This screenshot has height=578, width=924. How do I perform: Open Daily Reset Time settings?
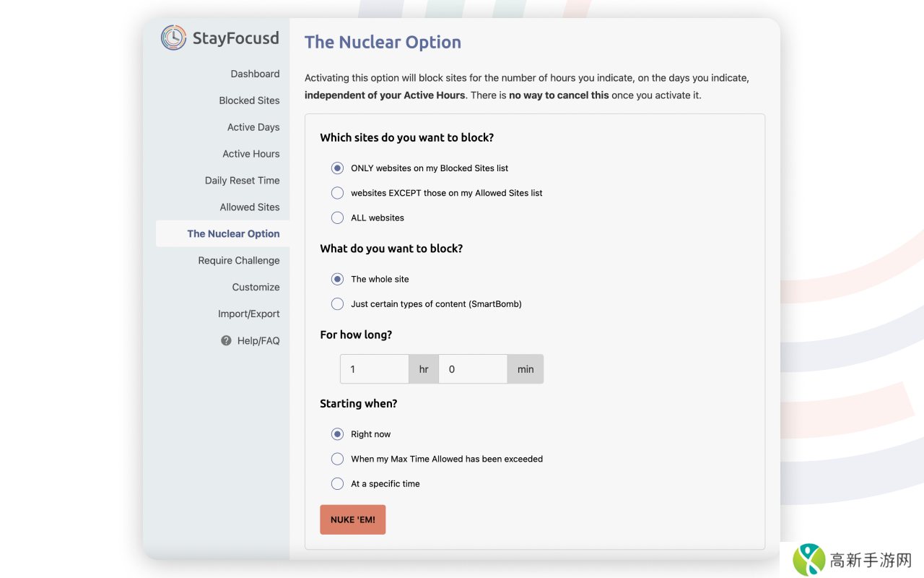(242, 181)
